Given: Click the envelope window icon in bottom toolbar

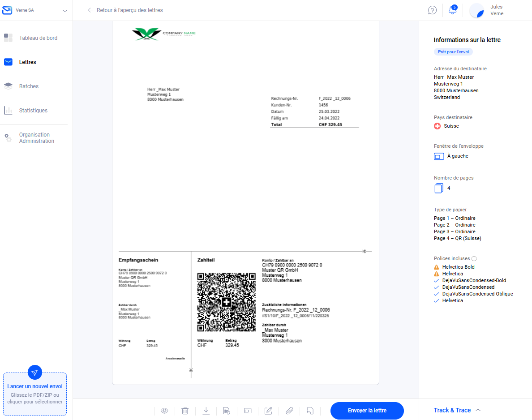Looking at the screenshot, I should 248,411.
